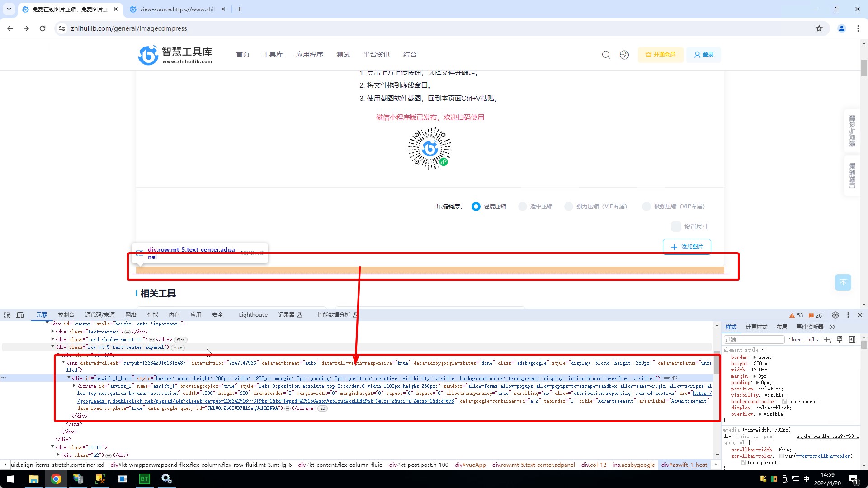The height and width of the screenshot is (488, 868).
Task: Switch to the 控制台 DevTools tab
Action: [66, 315]
